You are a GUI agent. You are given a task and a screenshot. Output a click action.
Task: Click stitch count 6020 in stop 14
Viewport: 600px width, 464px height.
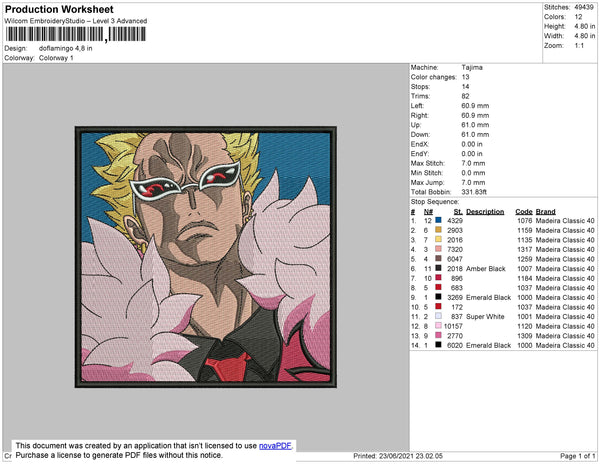point(455,345)
